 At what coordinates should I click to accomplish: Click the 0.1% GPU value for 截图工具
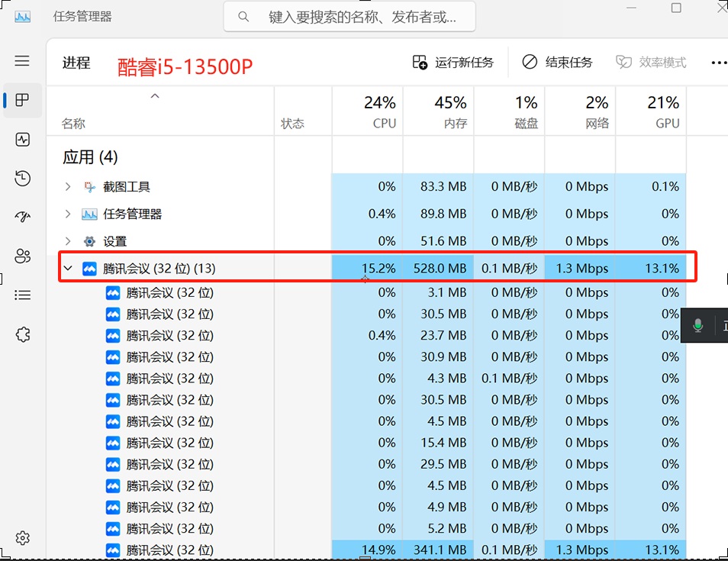click(665, 187)
